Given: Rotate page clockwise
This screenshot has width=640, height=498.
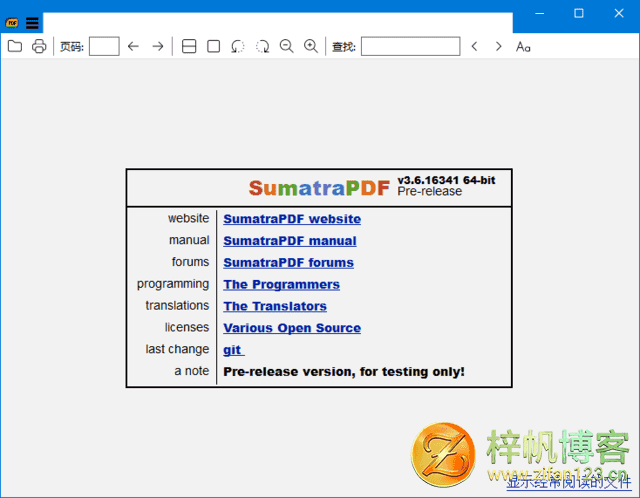Looking at the screenshot, I should tap(262, 46).
